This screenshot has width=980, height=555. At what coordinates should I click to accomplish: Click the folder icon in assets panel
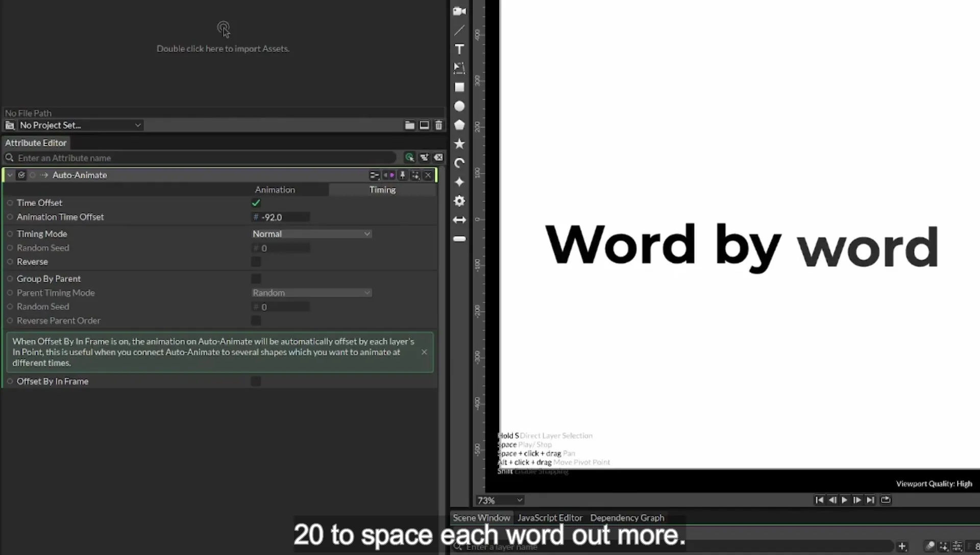[x=409, y=125]
